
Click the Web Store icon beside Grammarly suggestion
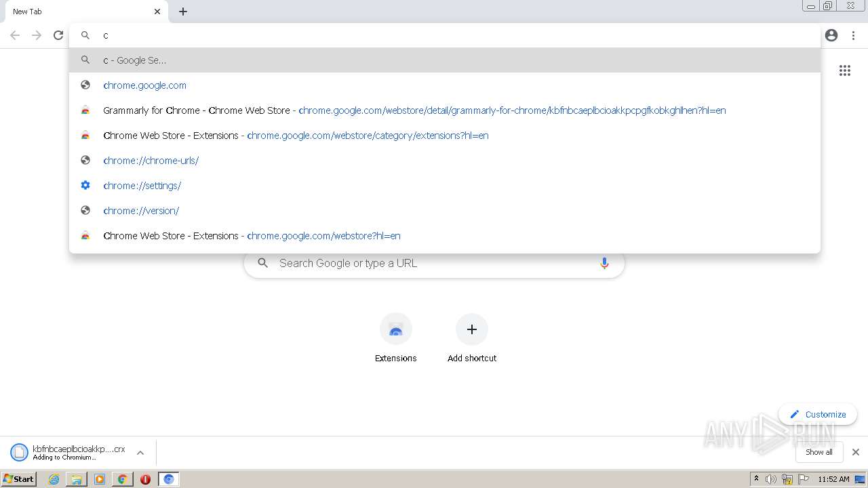(85, 110)
